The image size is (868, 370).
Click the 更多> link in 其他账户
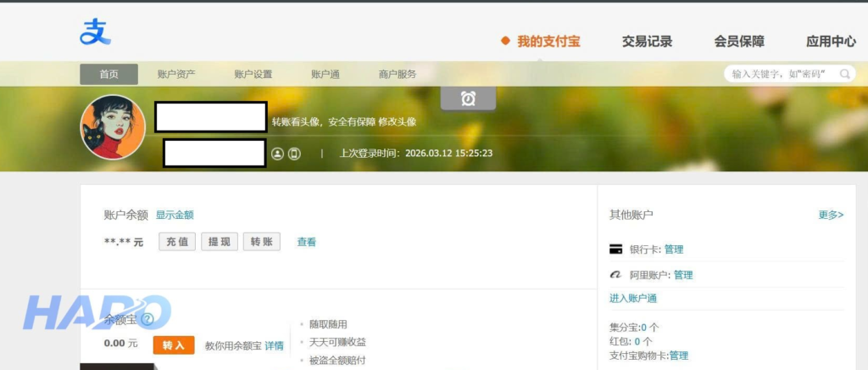(x=831, y=215)
